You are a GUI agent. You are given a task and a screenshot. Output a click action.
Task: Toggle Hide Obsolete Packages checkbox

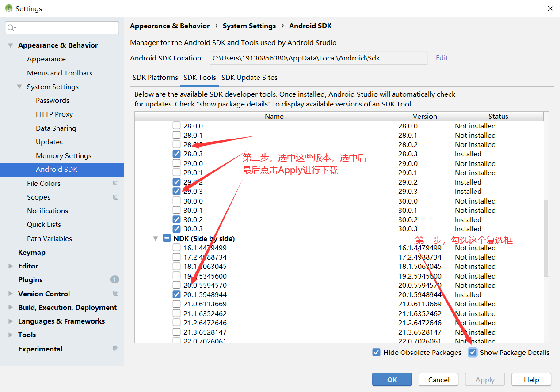(x=376, y=352)
